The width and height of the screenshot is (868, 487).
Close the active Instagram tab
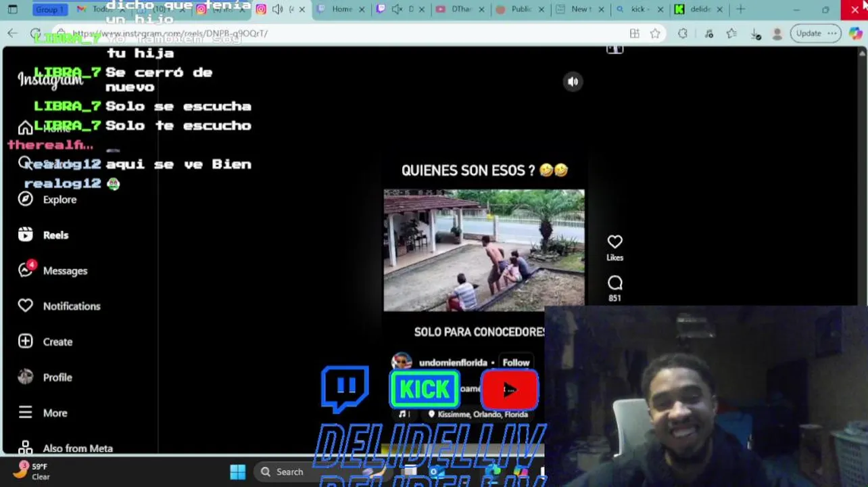point(302,9)
